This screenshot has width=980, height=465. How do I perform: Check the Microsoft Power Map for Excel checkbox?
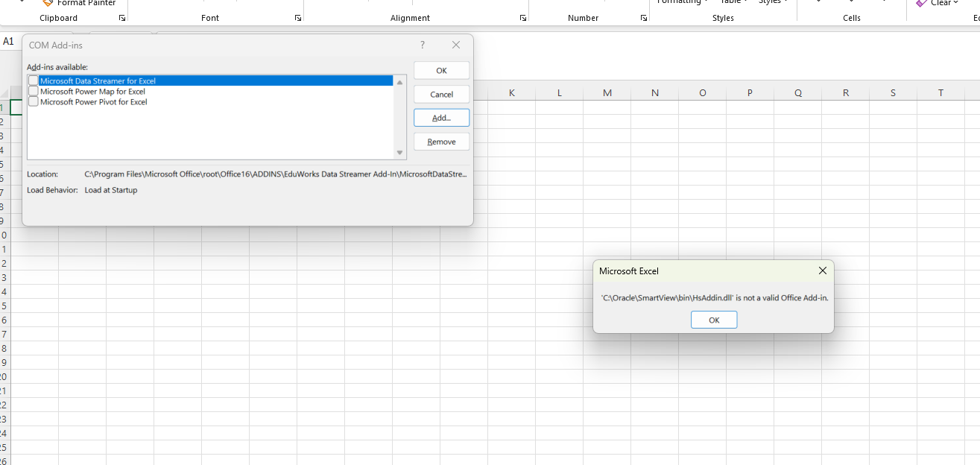(x=34, y=91)
